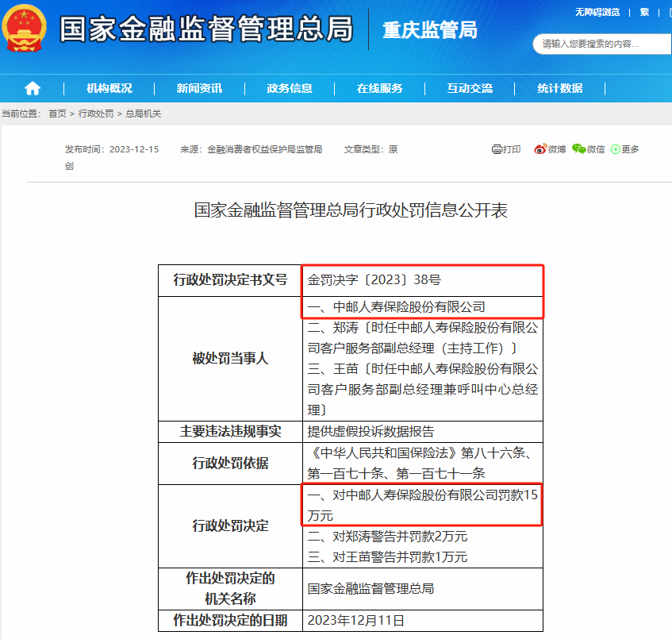672x639 pixels.
Task: Click the 国家金融监督管理总局 site title
Action: pos(206,29)
